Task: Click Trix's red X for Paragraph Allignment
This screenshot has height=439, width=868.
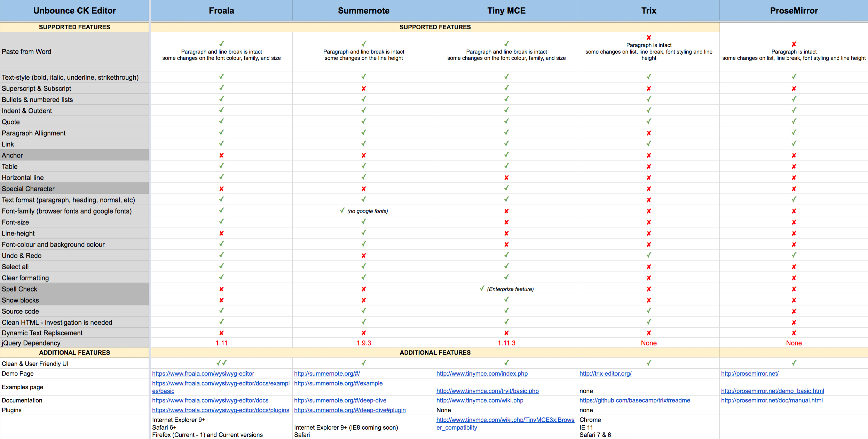Action: pyautogui.click(x=649, y=133)
